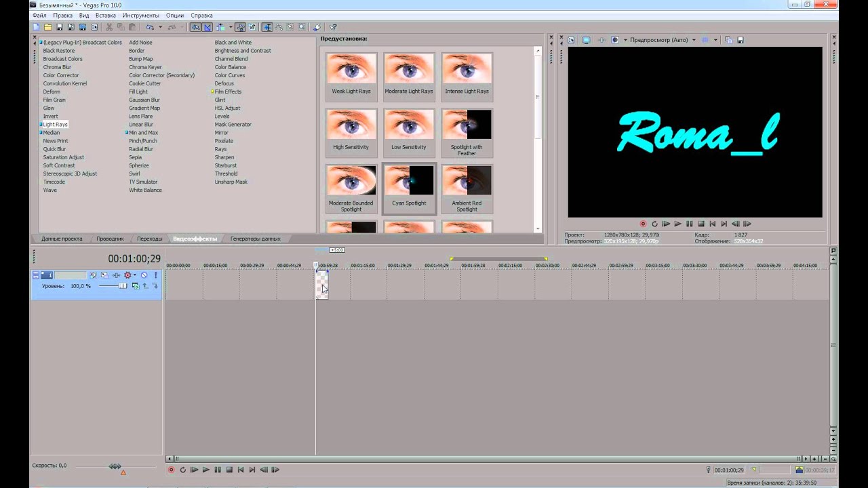Viewport: 868px width, 488px height.
Task: Click preview Play from start button
Action: [666, 224]
